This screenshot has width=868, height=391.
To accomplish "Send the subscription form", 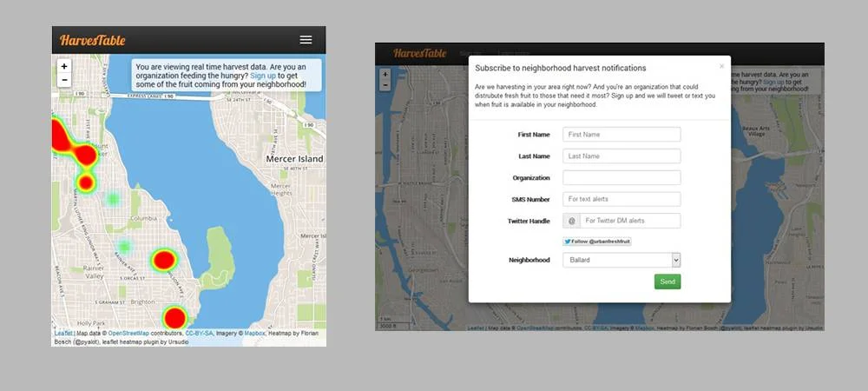I will point(667,282).
